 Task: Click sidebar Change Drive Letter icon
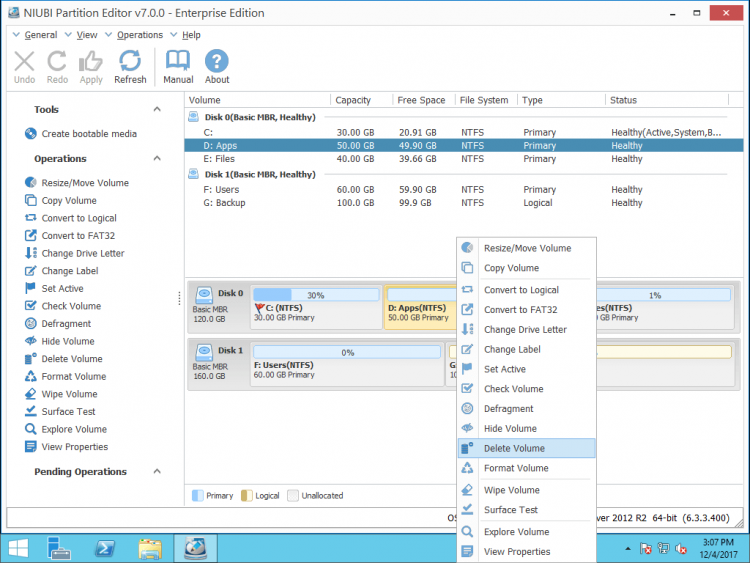(x=31, y=253)
